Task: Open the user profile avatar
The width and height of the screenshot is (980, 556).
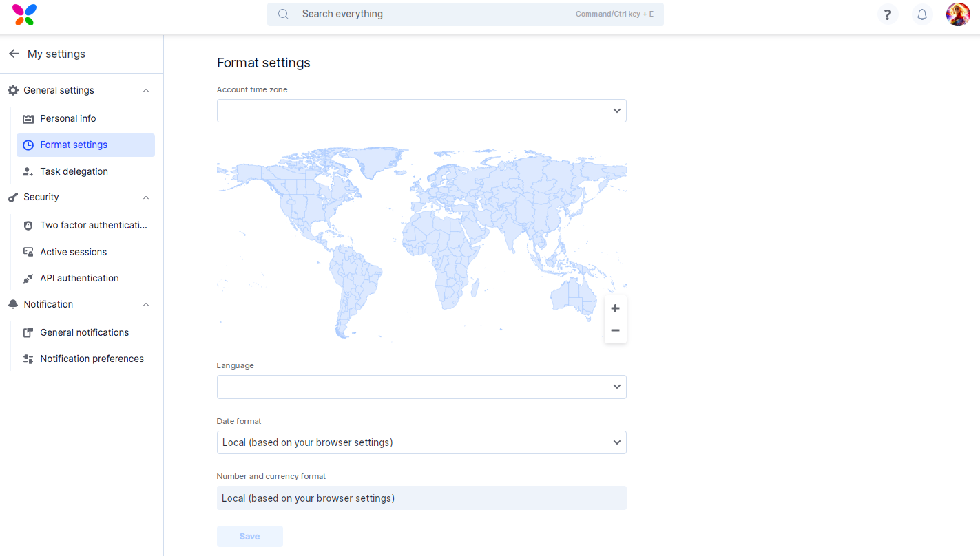Action: tap(958, 14)
